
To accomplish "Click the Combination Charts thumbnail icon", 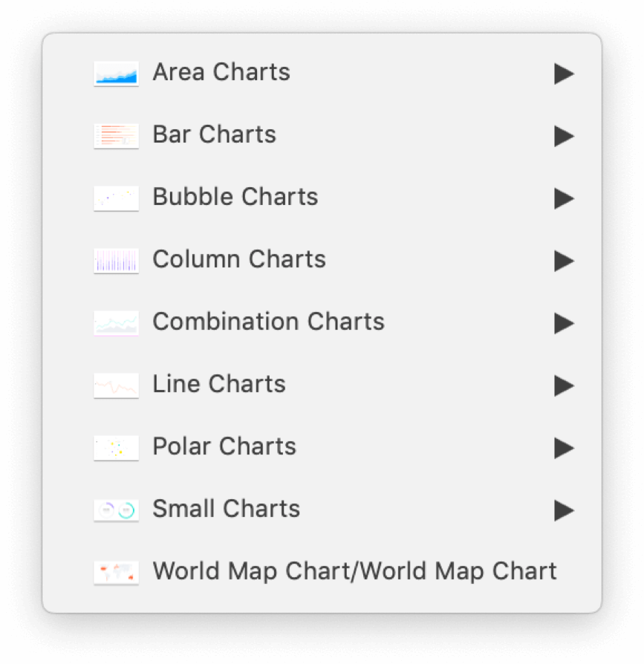I will [116, 323].
